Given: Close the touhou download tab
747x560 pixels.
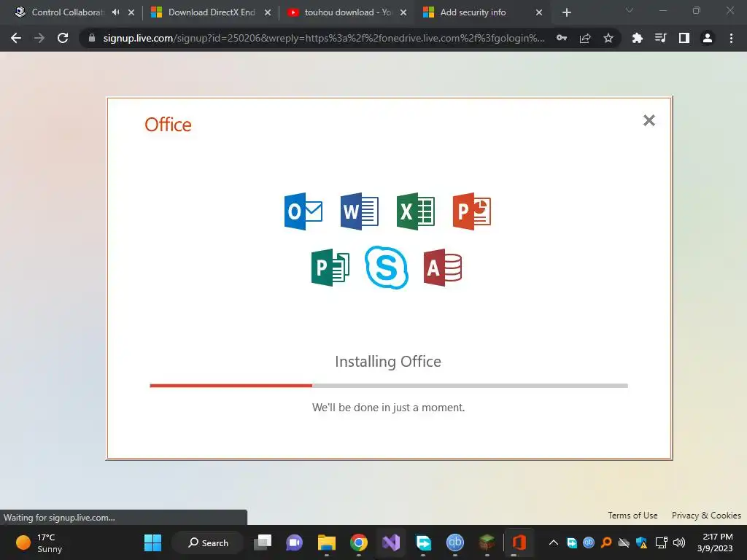Looking at the screenshot, I should [x=403, y=13].
